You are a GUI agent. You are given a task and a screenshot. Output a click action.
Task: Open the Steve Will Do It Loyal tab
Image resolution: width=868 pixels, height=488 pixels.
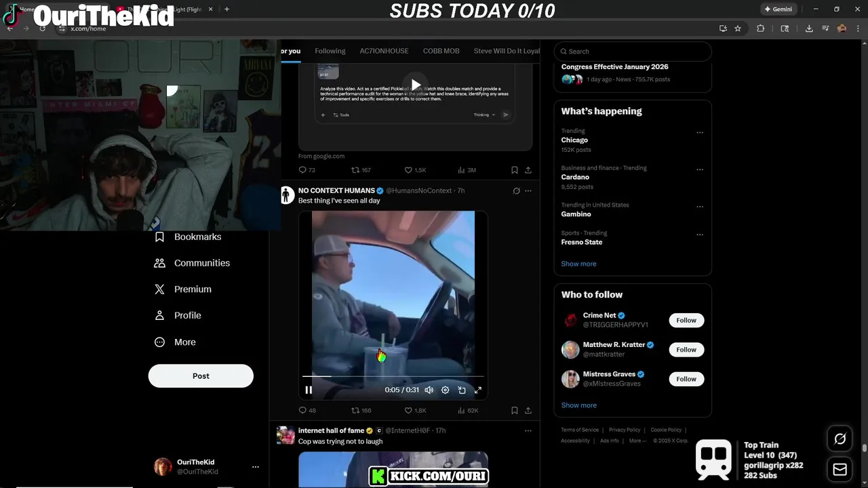507,51
